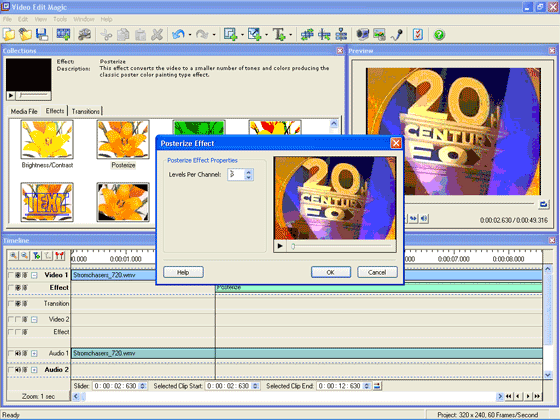This screenshot has width=560, height=420.
Task: Click the Open Project folder icon
Action: [x=26, y=35]
